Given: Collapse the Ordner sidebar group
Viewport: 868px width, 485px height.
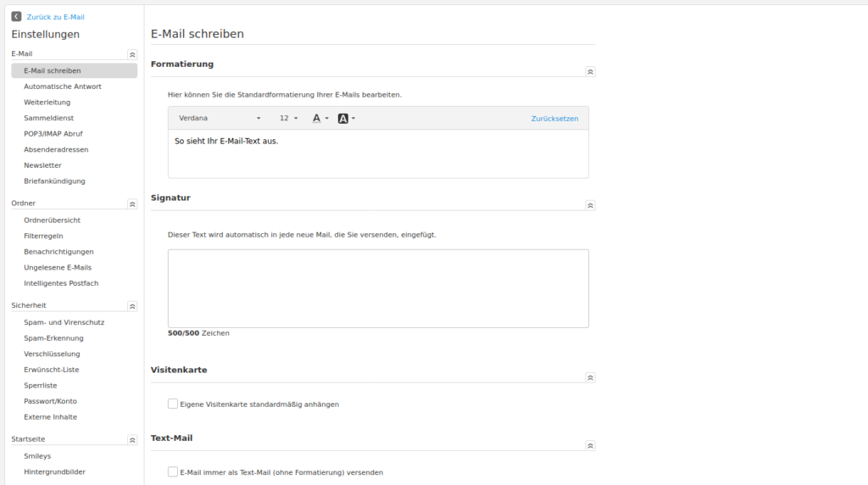Looking at the screenshot, I should 132,204.
